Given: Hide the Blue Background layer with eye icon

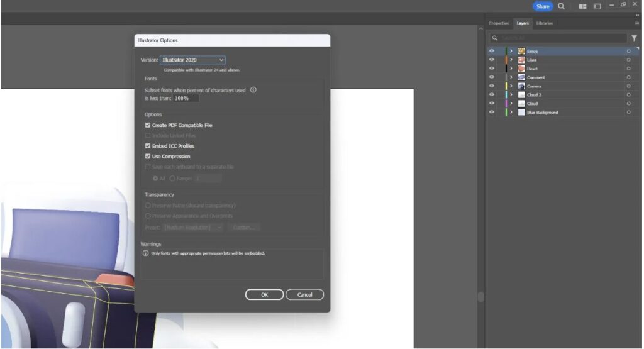Looking at the screenshot, I should 492,112.
